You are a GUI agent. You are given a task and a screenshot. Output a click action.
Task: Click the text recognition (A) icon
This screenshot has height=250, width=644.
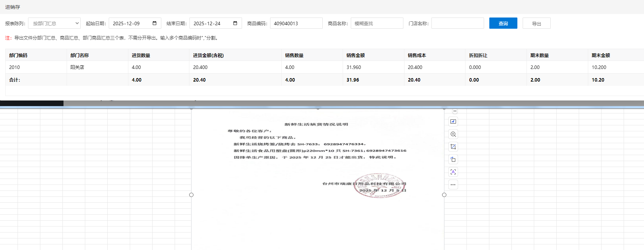pyautogui.click(x=453, y=172)
